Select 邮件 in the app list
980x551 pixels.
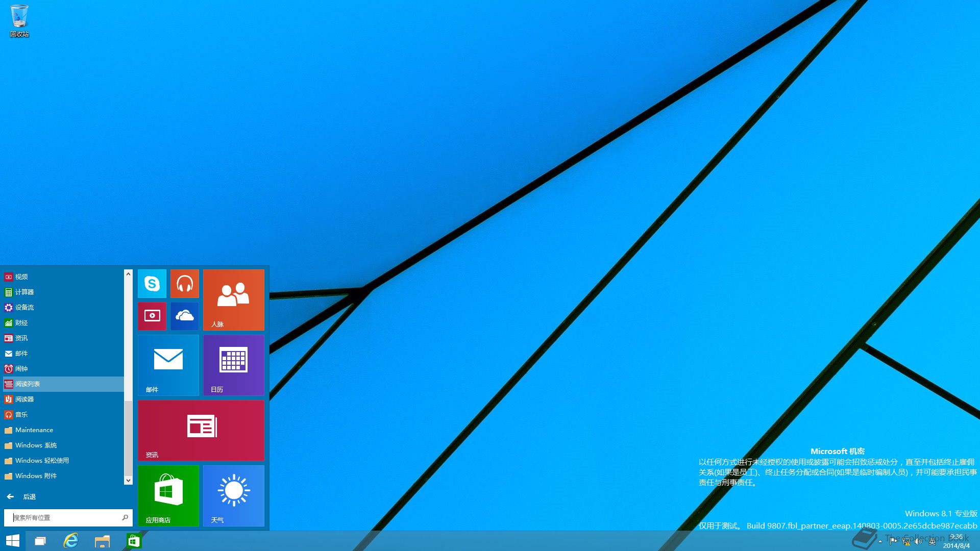coord(63,354)
